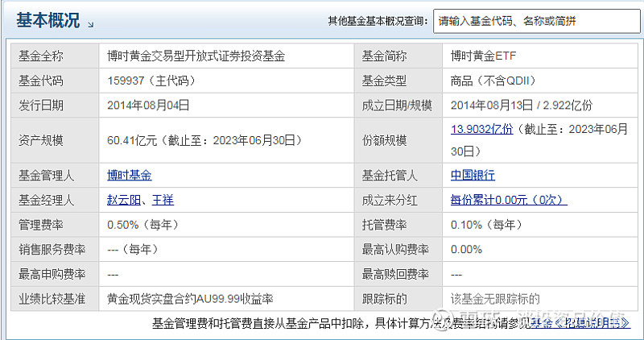Open the 博时基金 fund manager company link
The height and width of the screenshot is (340, 644).
point(130,175)
